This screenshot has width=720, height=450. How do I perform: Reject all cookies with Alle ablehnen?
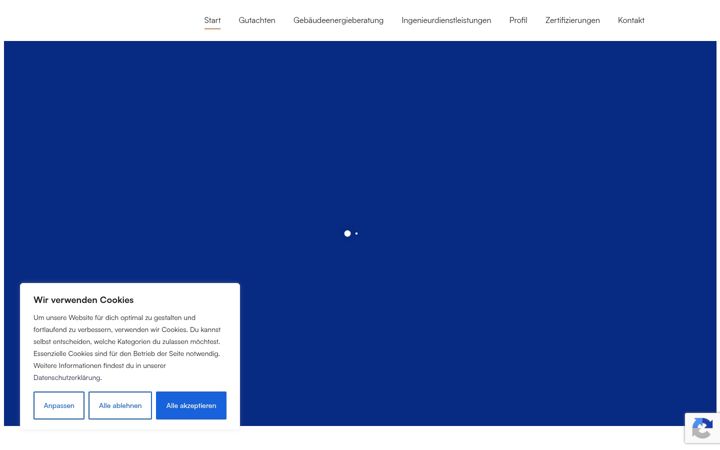point(120,405)
